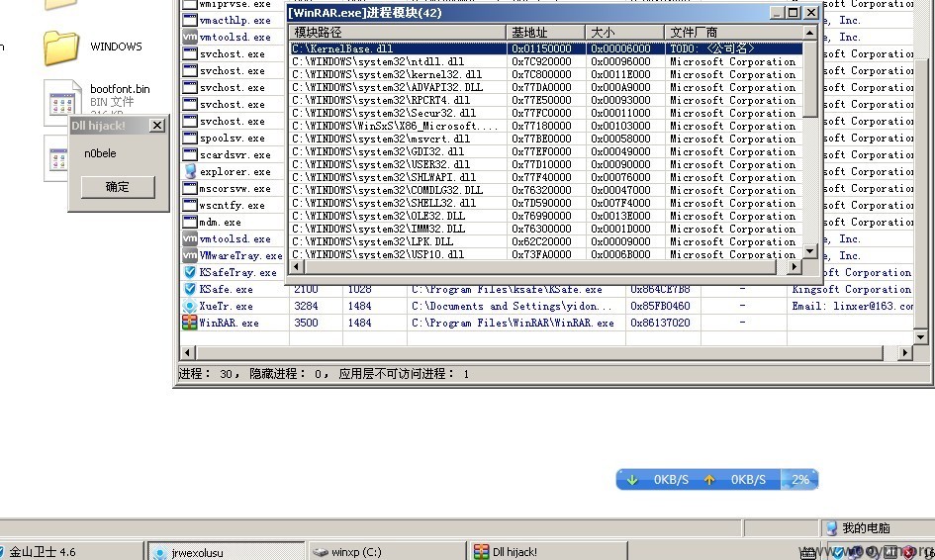The height and width of the screenshot is (560, 935).
Task: Click the download speed 0KB/S arrow
Action: 632,480
